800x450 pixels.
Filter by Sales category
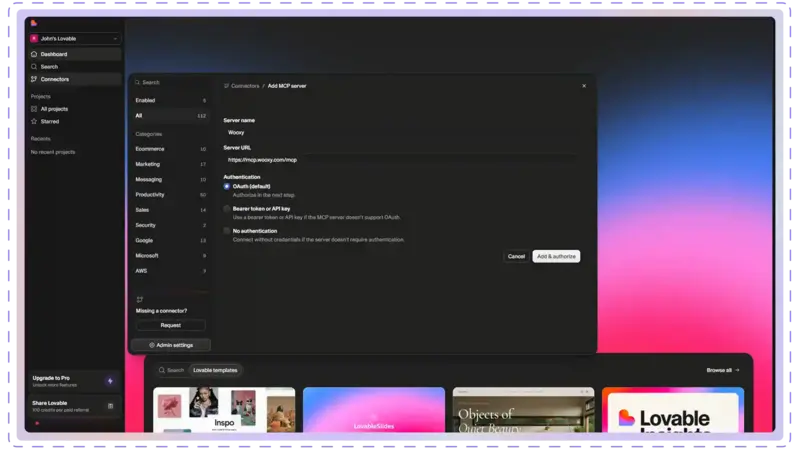click(170, 210)
